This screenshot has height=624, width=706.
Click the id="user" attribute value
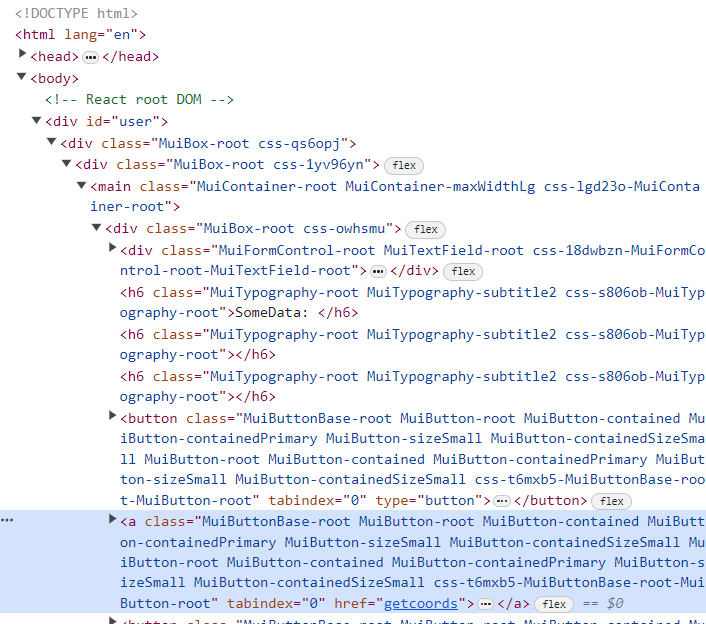point(136,122)
